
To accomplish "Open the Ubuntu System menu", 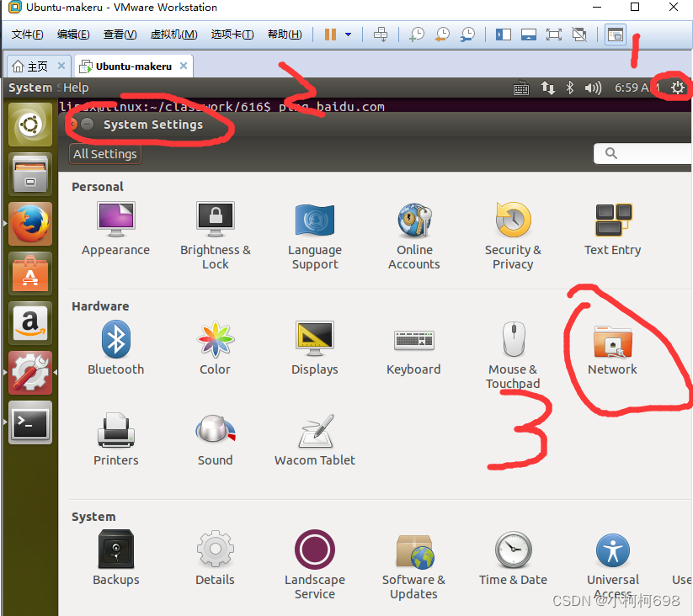I will [30, 88].
